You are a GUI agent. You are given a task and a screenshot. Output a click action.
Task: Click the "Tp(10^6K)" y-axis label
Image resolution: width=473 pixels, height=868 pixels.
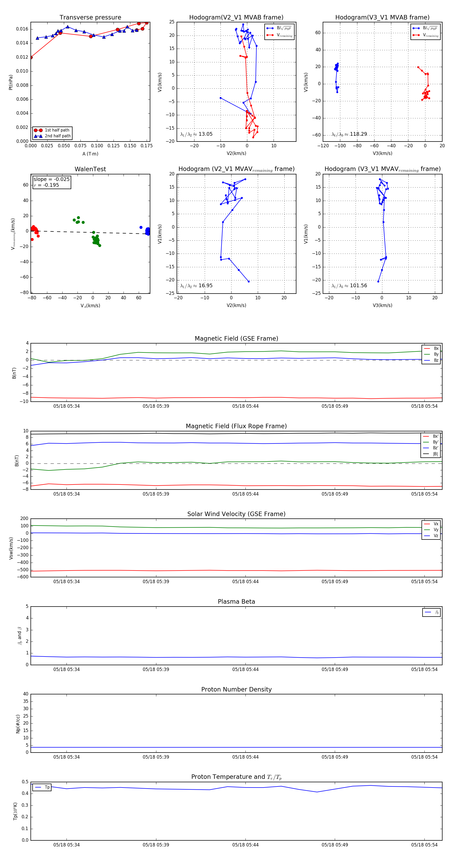coord(16,811)
